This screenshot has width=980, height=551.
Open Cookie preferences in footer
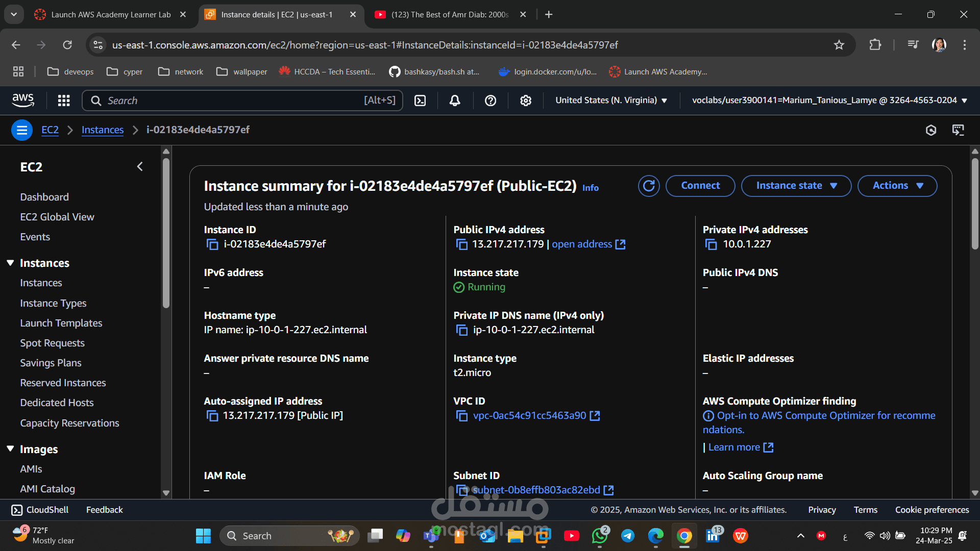pos(932,510)
